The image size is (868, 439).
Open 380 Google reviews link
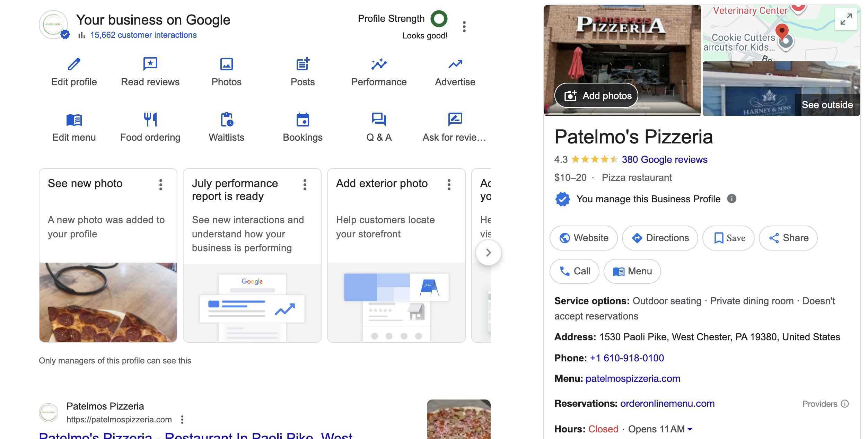664,159
